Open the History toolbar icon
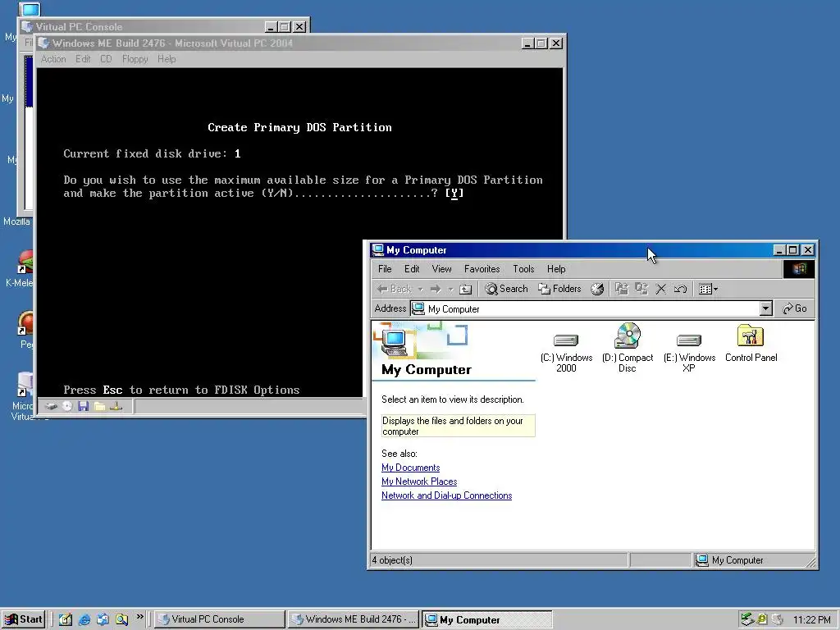840x630 pixels. coord(597,289)
